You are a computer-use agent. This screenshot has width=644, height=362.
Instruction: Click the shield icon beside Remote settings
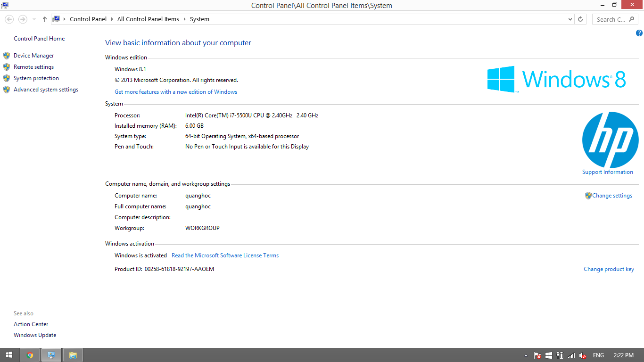(7, 67)
